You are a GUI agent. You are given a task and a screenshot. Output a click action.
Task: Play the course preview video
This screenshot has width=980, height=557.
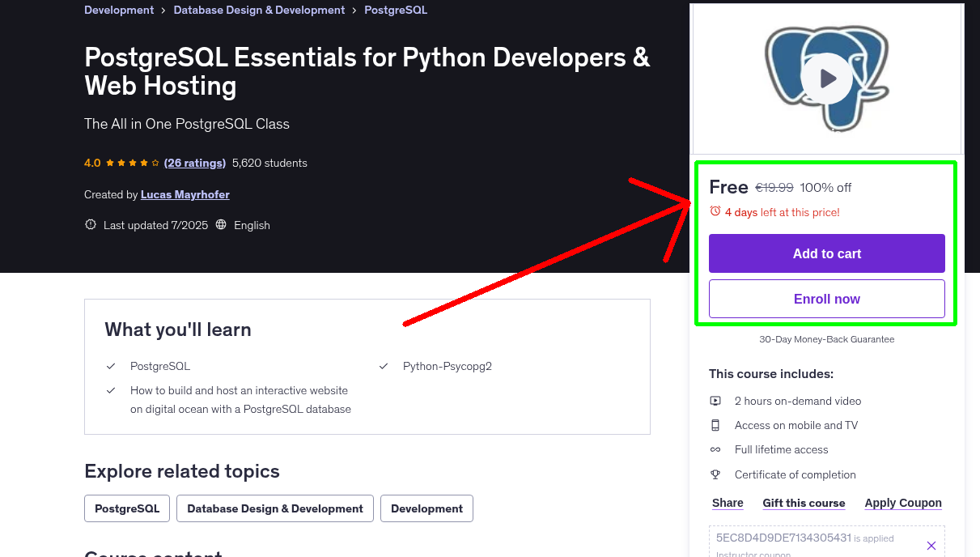pyautogui.click(x=826, y=79)
